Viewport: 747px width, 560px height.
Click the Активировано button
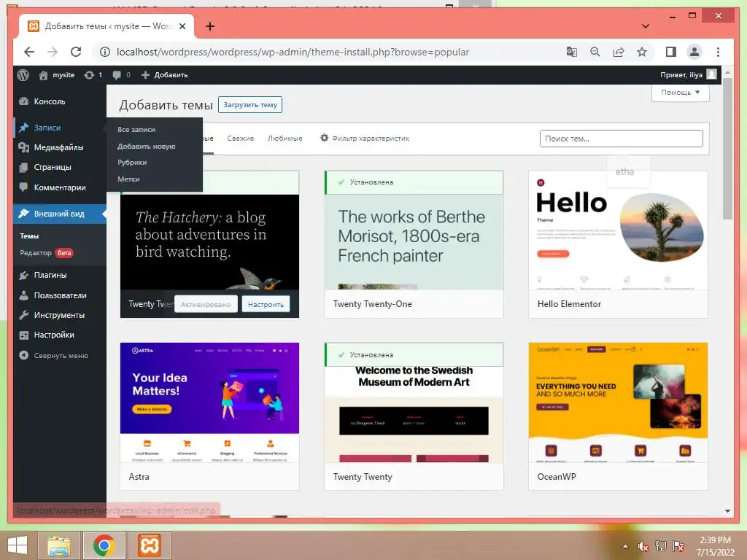click(206, 304)
